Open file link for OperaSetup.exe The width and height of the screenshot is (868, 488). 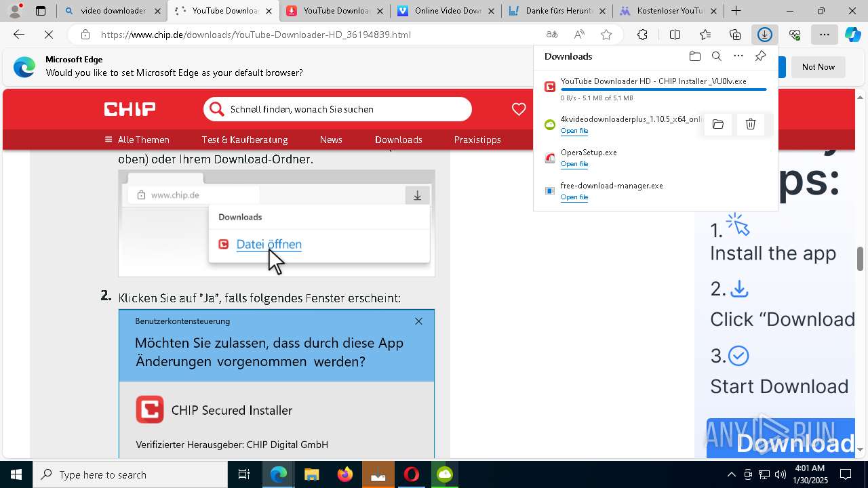coord(574,164)
